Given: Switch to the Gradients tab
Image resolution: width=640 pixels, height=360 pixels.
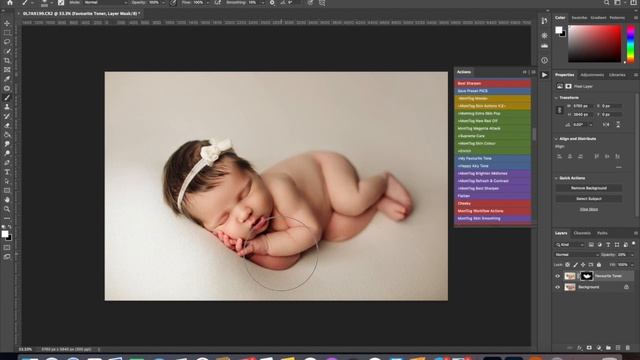Looking at the screenshot, I should coord(598,18).
